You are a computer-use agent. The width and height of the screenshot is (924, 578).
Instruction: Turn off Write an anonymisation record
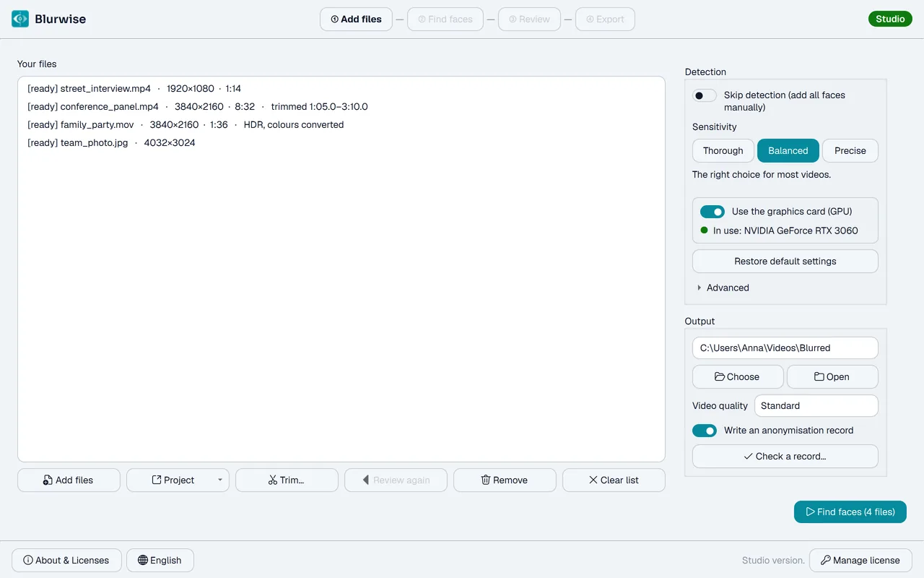tap(705, 431)
